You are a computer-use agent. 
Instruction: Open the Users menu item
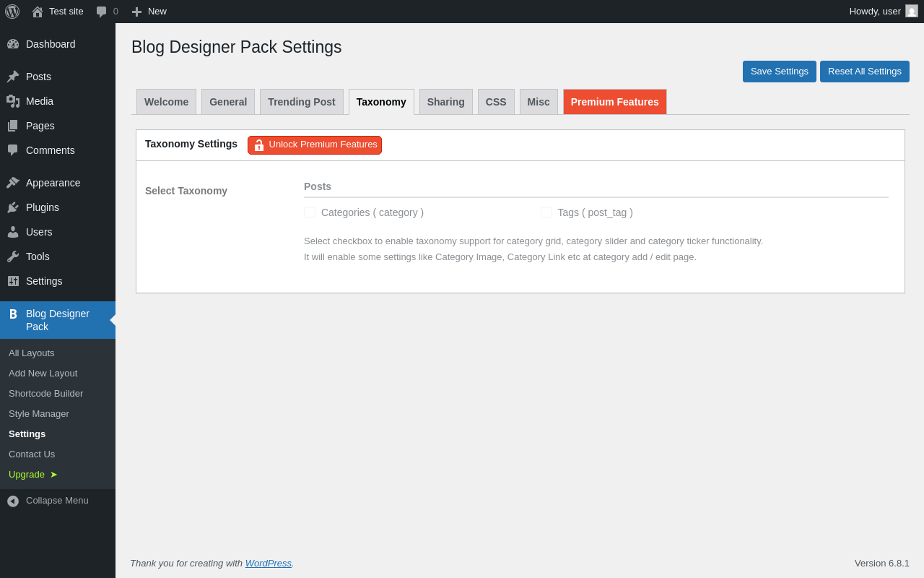pyautogui.click(x=58, y=232)
